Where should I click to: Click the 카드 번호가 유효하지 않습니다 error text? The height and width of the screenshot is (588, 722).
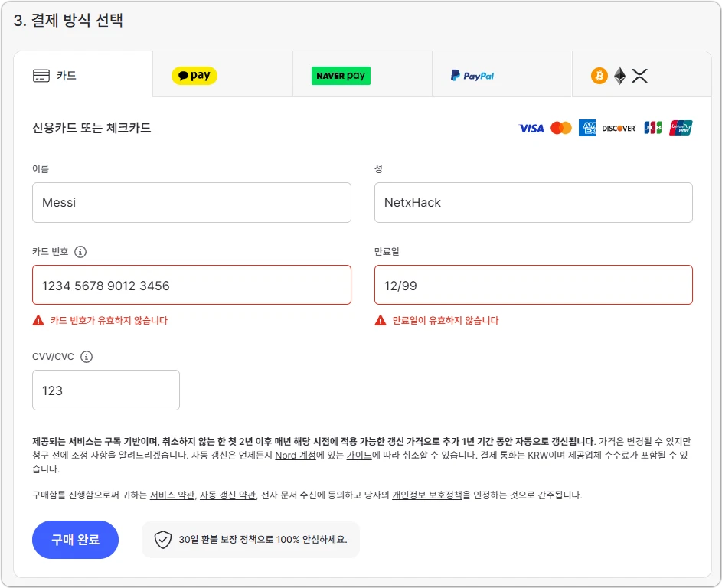(109, 321)
